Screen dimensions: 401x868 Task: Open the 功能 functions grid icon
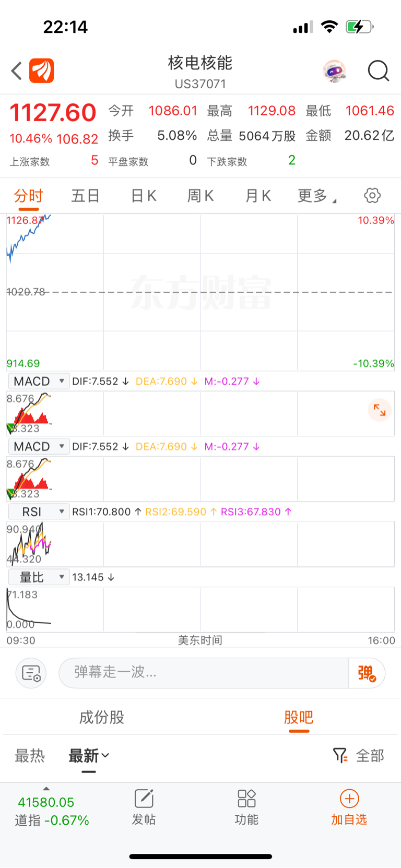[x=246, y=807]
